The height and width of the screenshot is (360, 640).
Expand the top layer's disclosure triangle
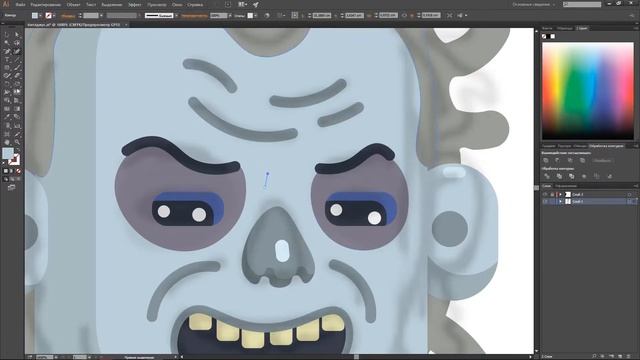click(560, 195)
